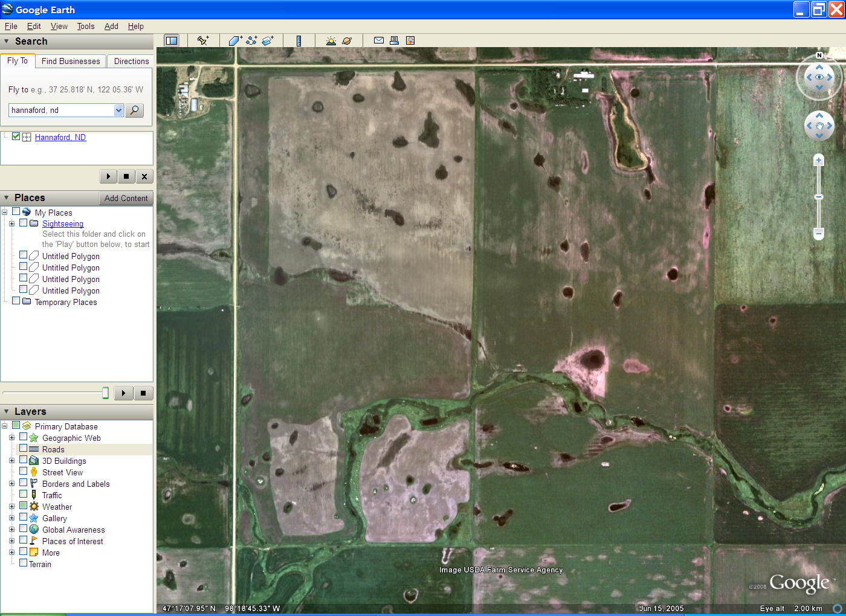Uncheck the Hannaford, ND result checkbox
846x616 pixels.
(x=16, y=136)
